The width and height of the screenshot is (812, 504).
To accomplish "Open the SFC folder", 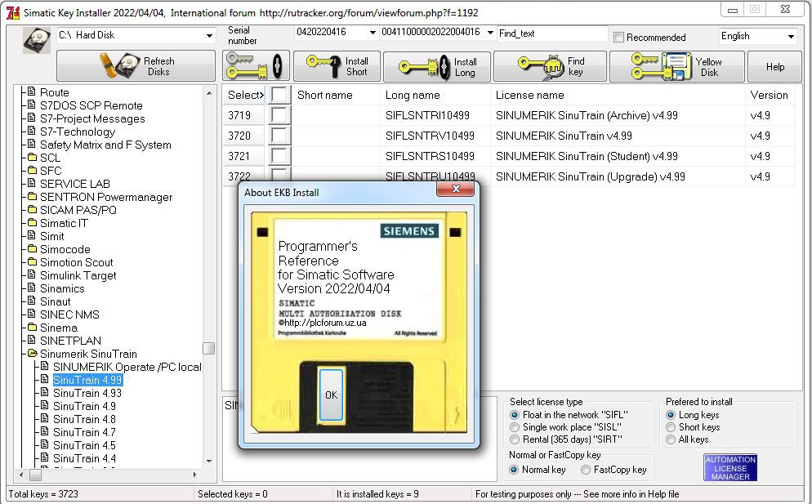I will pyautogui.click(x=51, y=171).
